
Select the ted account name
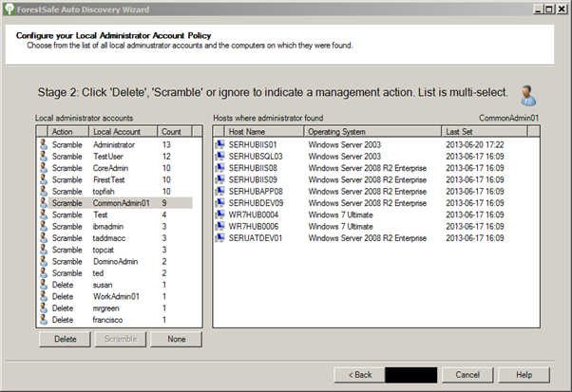pyautogui.click(x=98, y=272)
